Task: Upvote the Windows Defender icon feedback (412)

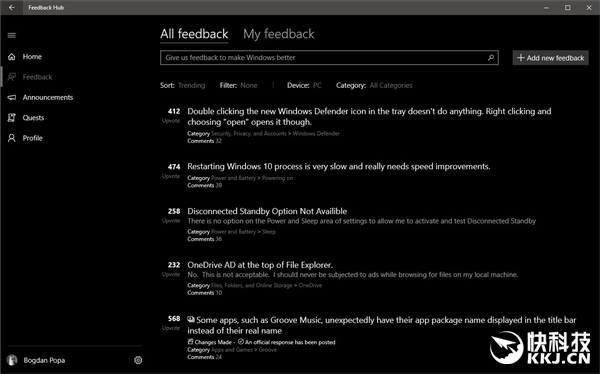Action: (171, 115)
